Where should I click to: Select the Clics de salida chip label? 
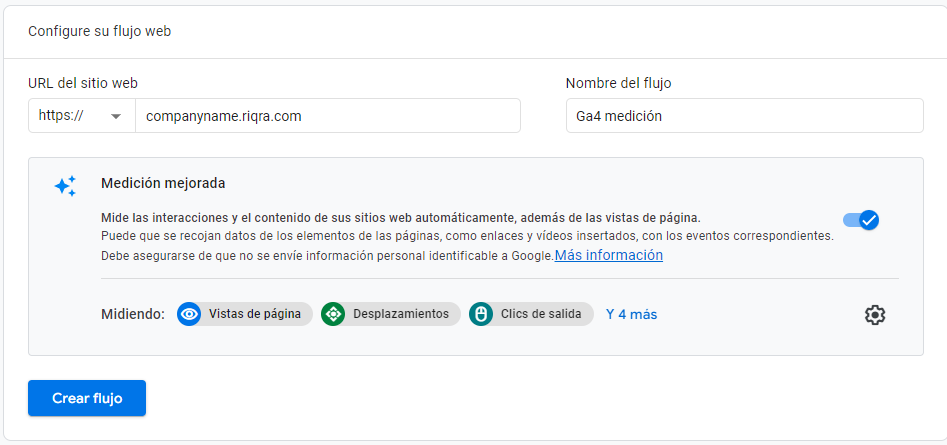(x=543, y=314)
